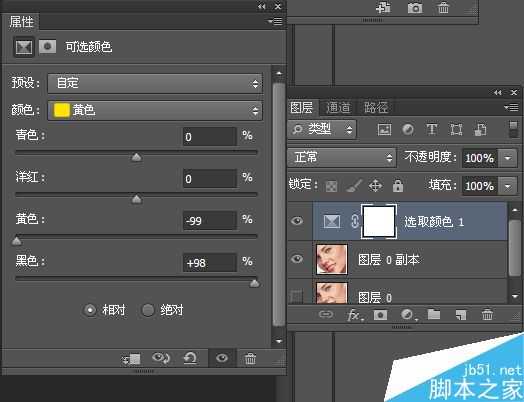
Task: Select the 图层 0 副本 layer thumbnail
Action: (x=332, y=259)
